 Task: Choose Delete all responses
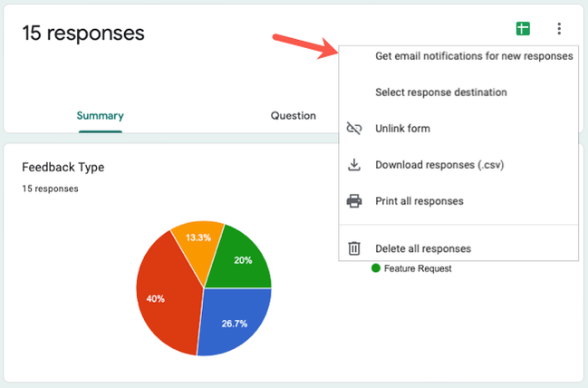coord(422,248)
